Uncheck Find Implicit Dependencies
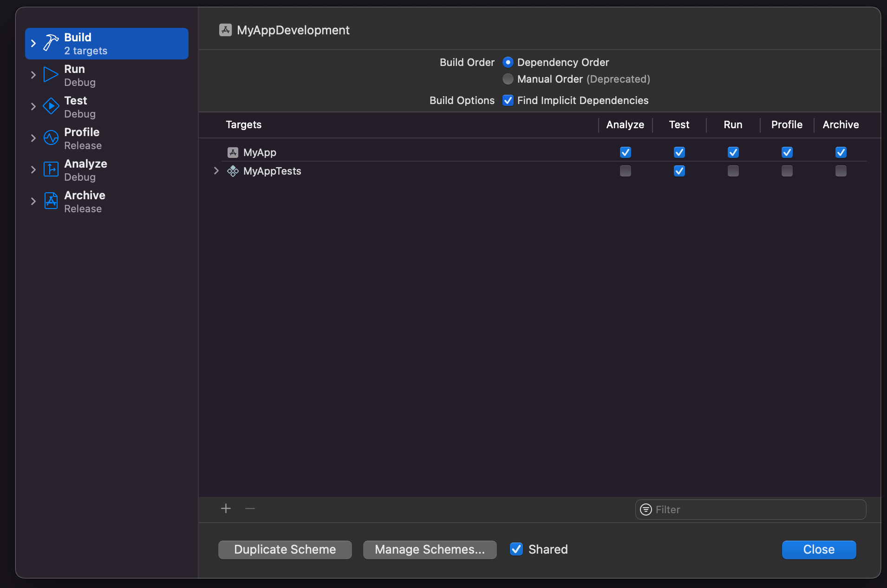This screenshot has width=887, height=588. pos(508,100)
